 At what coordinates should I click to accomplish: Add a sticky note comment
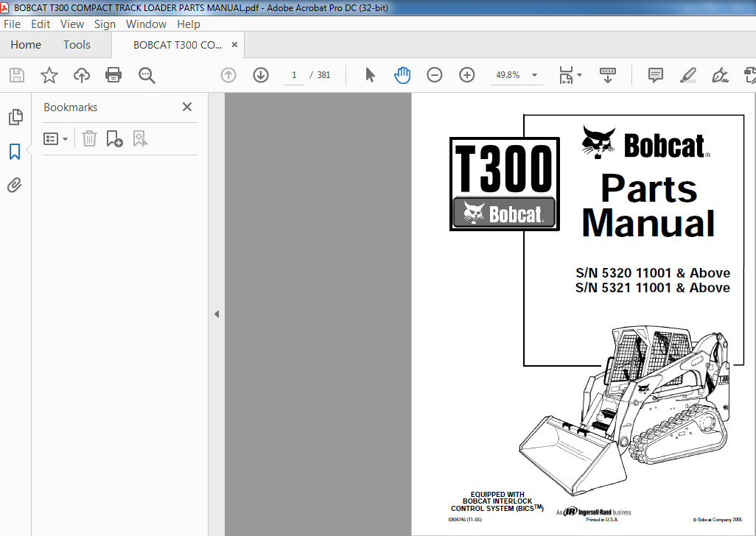point(656,75)
